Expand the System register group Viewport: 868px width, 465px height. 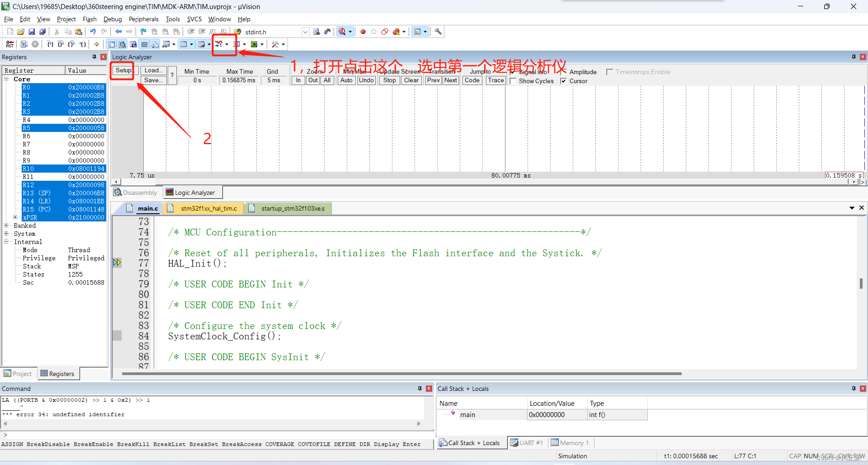[x=7, y=234]
